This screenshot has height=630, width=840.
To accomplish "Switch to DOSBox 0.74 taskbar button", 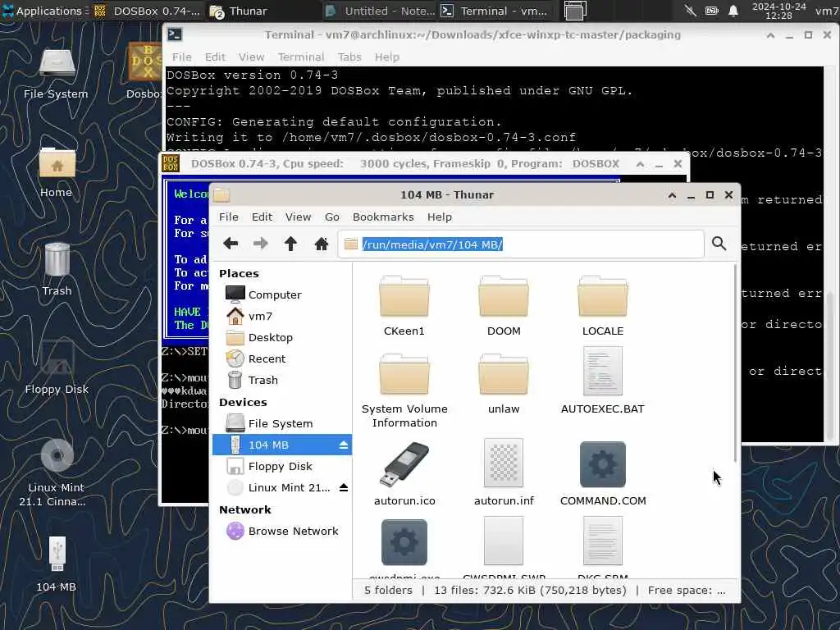I will [148, 11].
